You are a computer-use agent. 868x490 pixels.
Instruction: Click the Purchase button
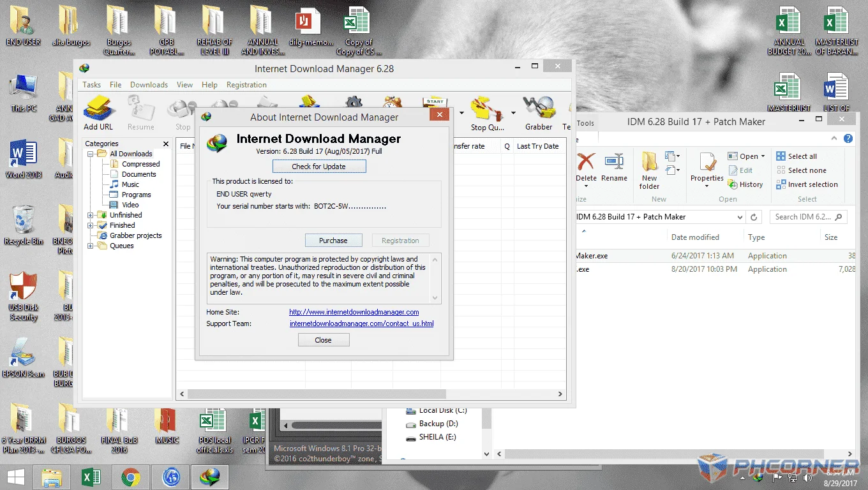[333, 241]
